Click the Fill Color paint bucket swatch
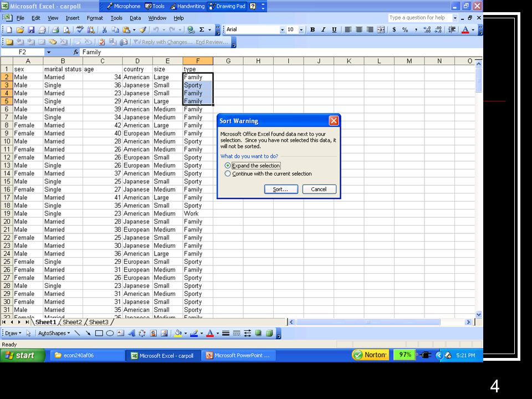 (x=178, y=333)
